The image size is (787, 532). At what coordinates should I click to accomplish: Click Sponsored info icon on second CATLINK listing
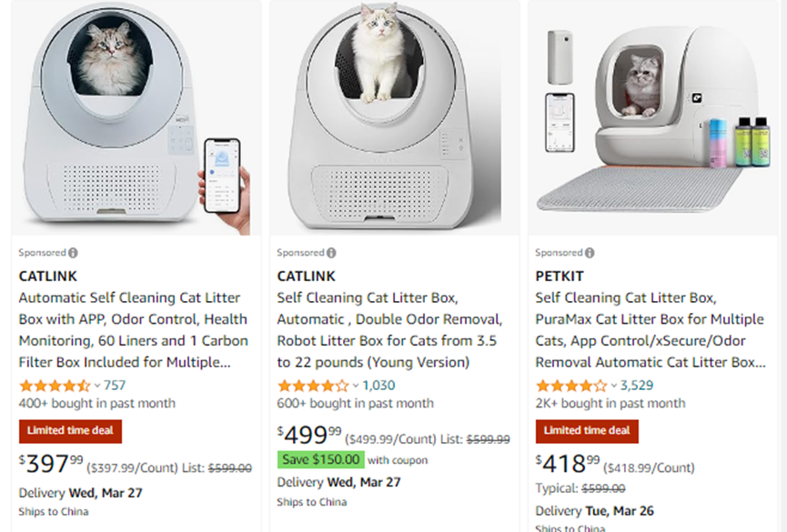point(331,253)
